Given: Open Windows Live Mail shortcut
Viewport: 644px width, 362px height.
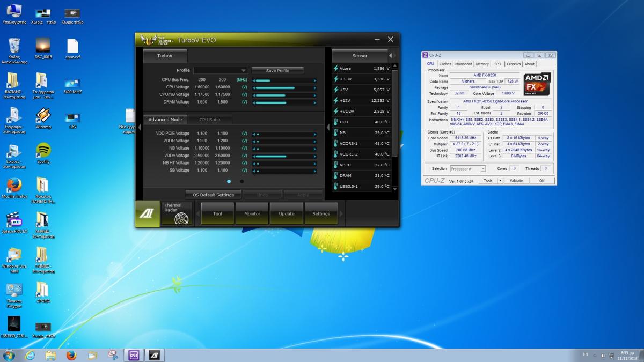Looking at the screenshot, I should tap(14, 260).
